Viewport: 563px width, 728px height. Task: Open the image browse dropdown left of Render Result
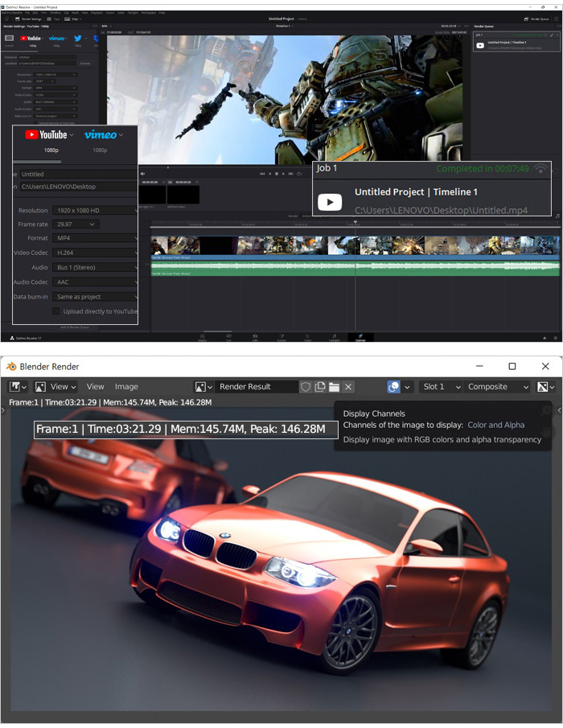click(x=203, y=387)
